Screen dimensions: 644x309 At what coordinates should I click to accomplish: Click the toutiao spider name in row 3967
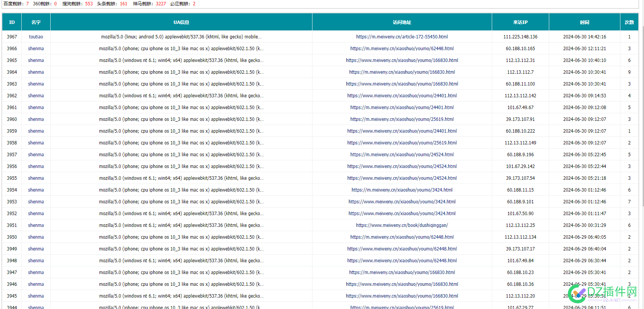coord(36,37)
